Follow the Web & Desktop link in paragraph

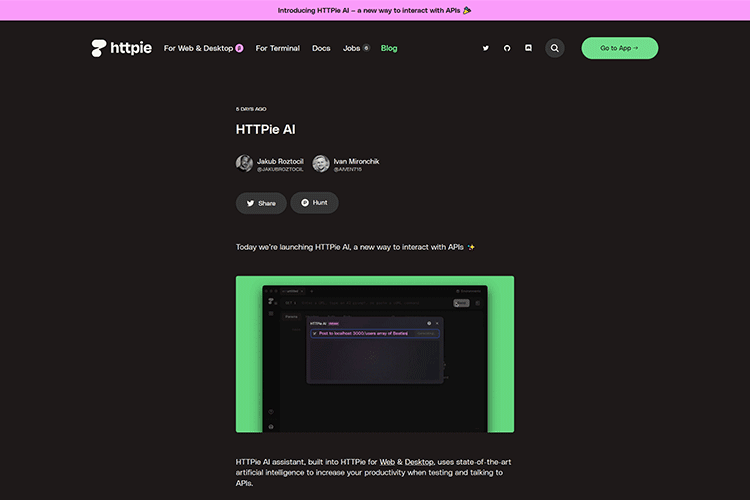[407, 462]
